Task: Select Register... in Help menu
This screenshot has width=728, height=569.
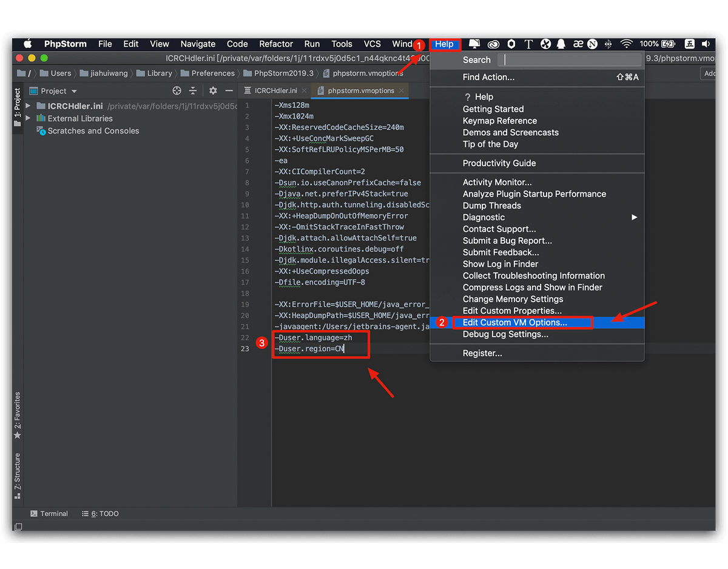Action: pyautogui.click(x=537, y=353)
